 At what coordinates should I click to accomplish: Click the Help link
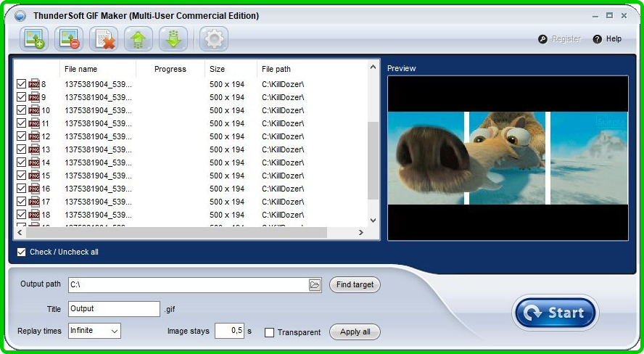[614, 38]
